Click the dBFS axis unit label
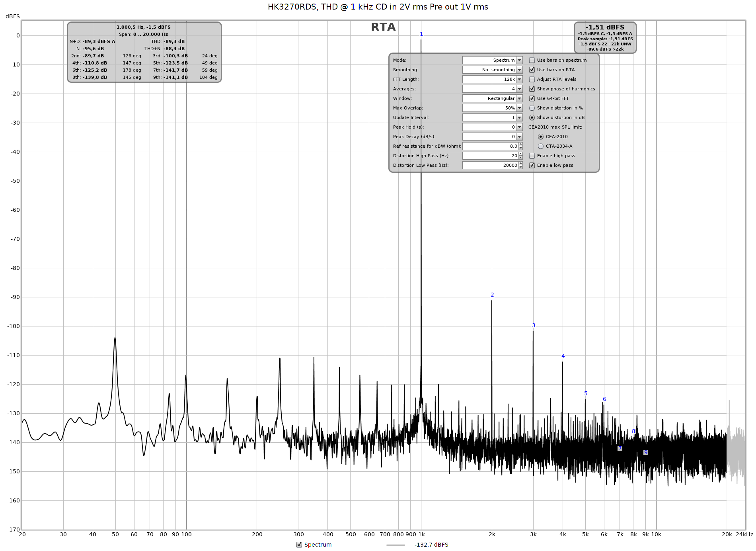The height and width of the screenshot is (551, 756). click(x=13, y=16)
